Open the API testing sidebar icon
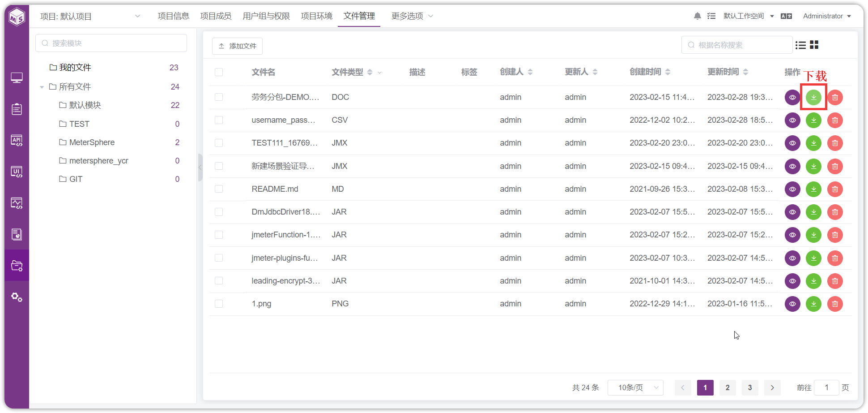868x413 pixels. [x=17, y=141]
